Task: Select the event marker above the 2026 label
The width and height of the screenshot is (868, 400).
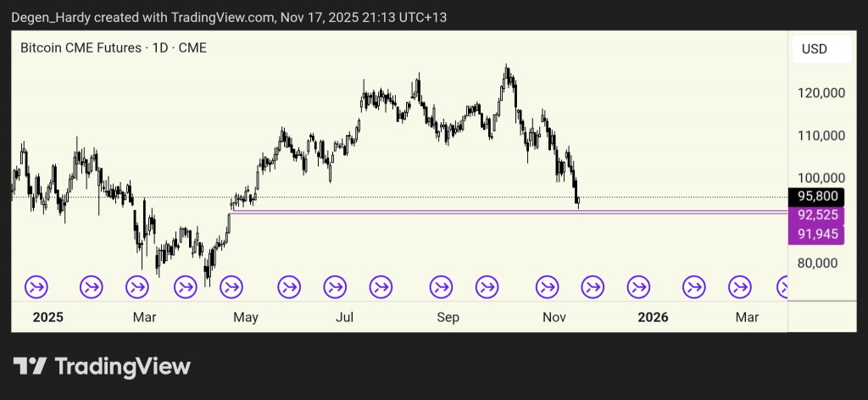Action: pyautogui.click(x=638, y=287)
